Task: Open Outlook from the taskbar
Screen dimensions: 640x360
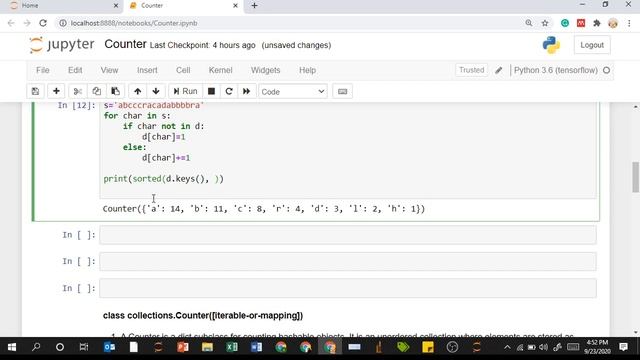Action: coord(109,347)
